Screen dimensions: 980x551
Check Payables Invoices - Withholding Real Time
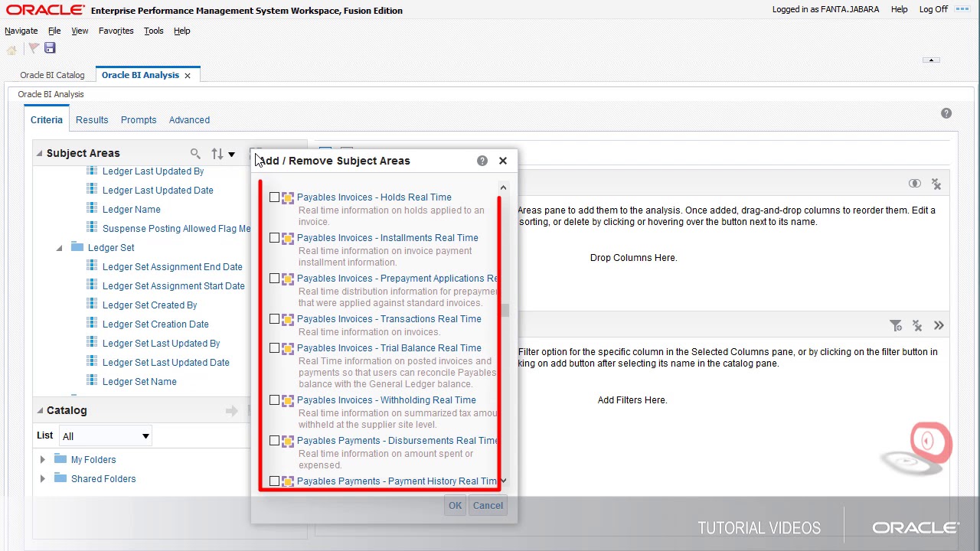click(274, 400)
